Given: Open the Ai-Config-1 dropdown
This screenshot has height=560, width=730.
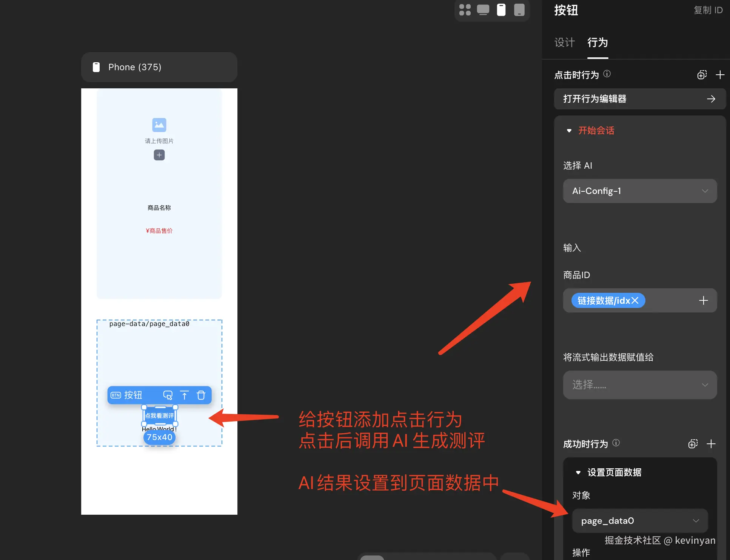Looking at the screenshot, I should coord(639,191).
